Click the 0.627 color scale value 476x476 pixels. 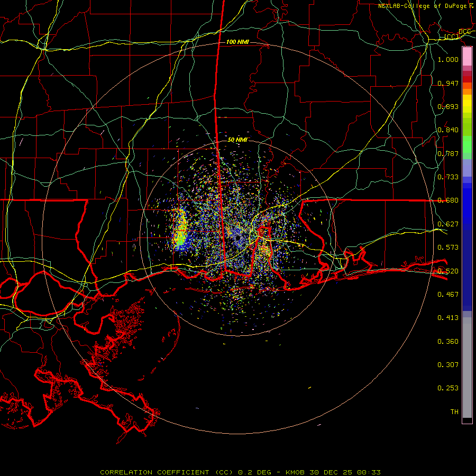pyautogui.click(x=448, y=224)
